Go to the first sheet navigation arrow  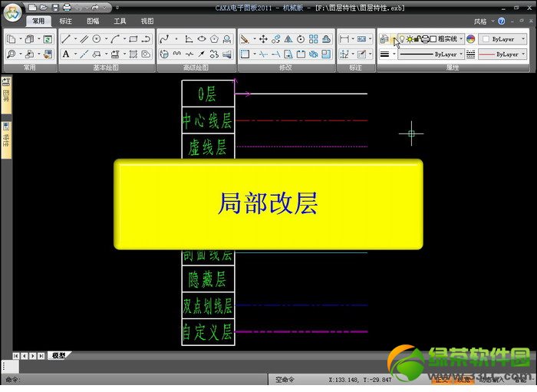(16, 356)
